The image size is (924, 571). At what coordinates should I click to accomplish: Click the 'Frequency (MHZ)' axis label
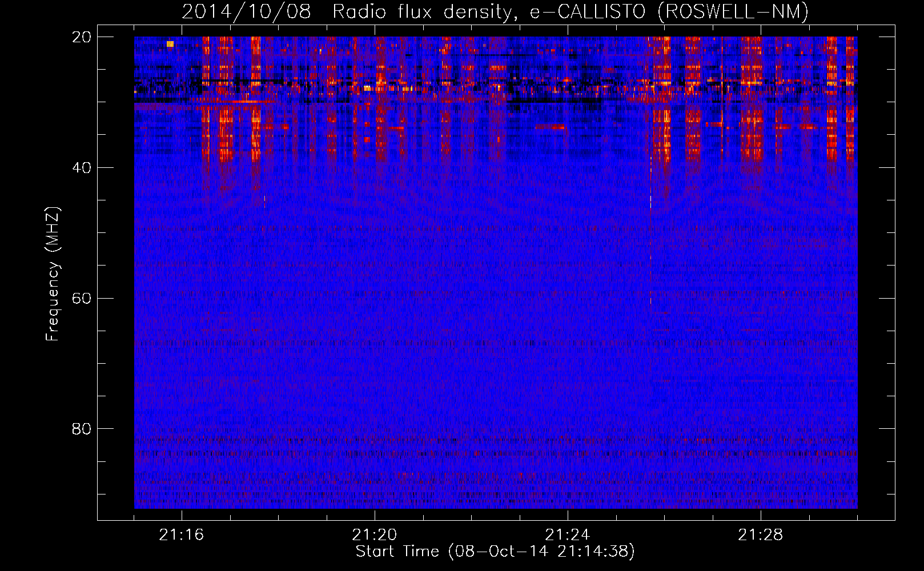[53, 274]
